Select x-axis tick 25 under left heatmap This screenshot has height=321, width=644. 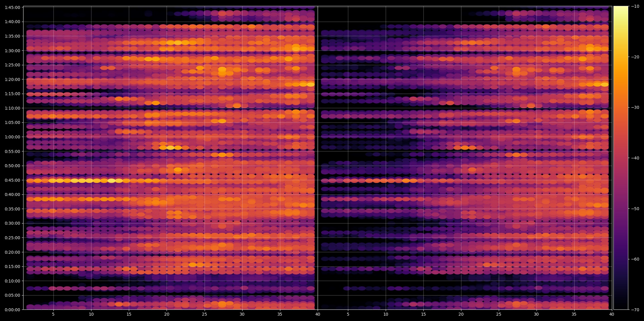204,314
